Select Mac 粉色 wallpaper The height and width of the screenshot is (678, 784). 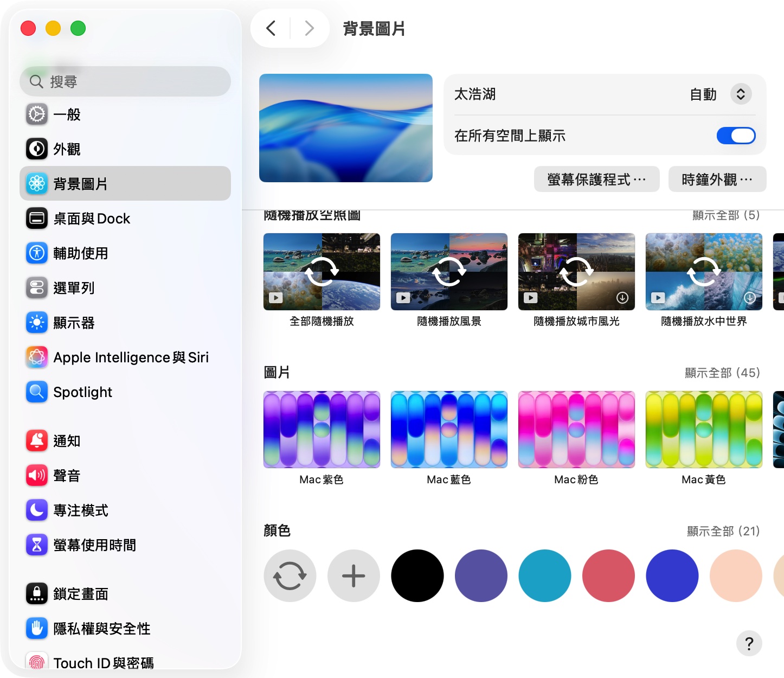(576, 430)
